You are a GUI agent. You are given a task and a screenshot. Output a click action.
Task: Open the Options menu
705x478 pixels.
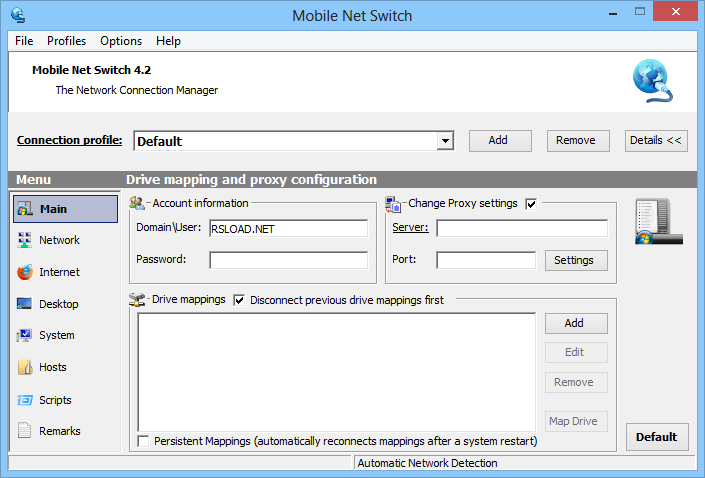(x=121, y=41)
